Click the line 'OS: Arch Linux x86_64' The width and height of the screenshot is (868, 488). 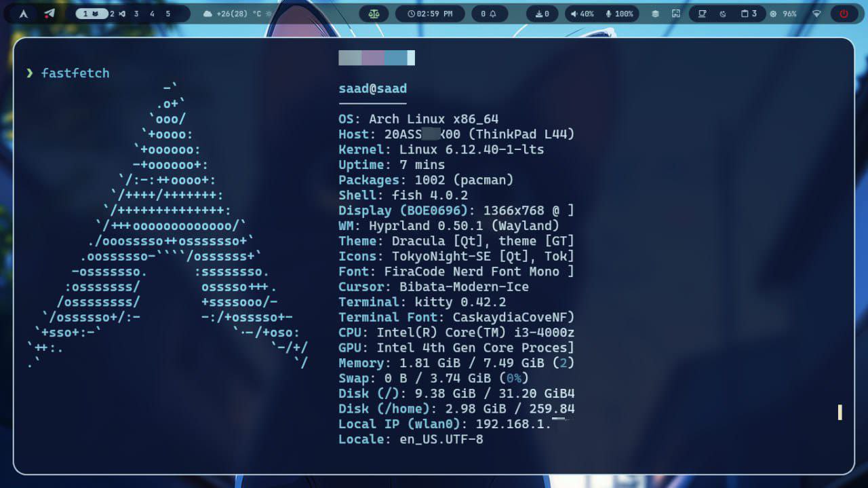(x=418, y=119)
